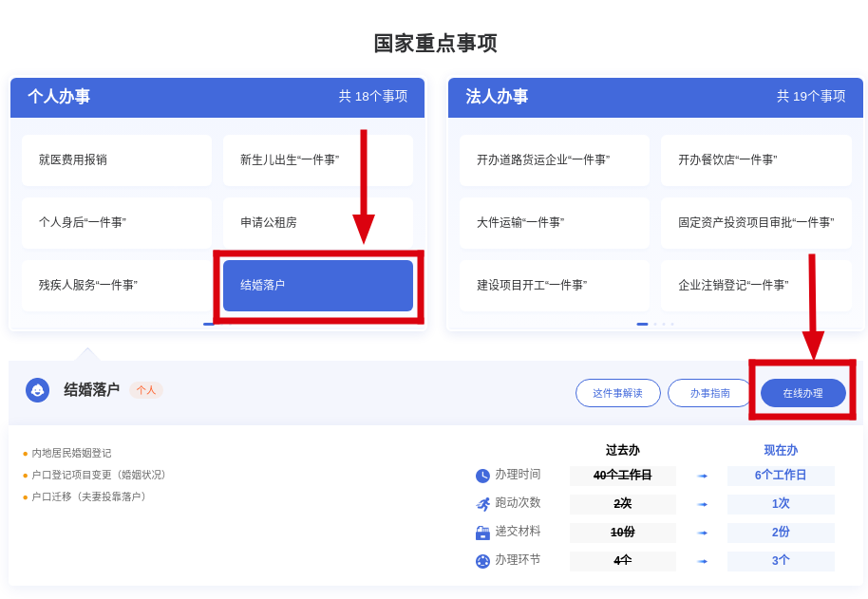Open the 办事指南 guide

pyautogui.click(x=709, y=393)
